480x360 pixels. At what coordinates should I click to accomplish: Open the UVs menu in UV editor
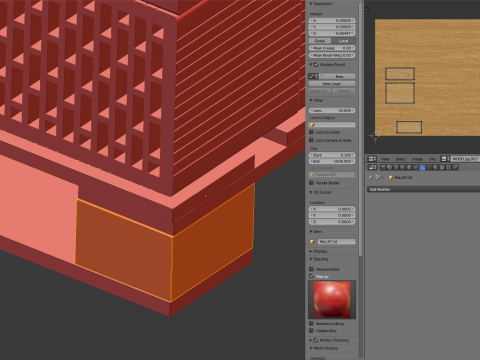coord(432,159)
